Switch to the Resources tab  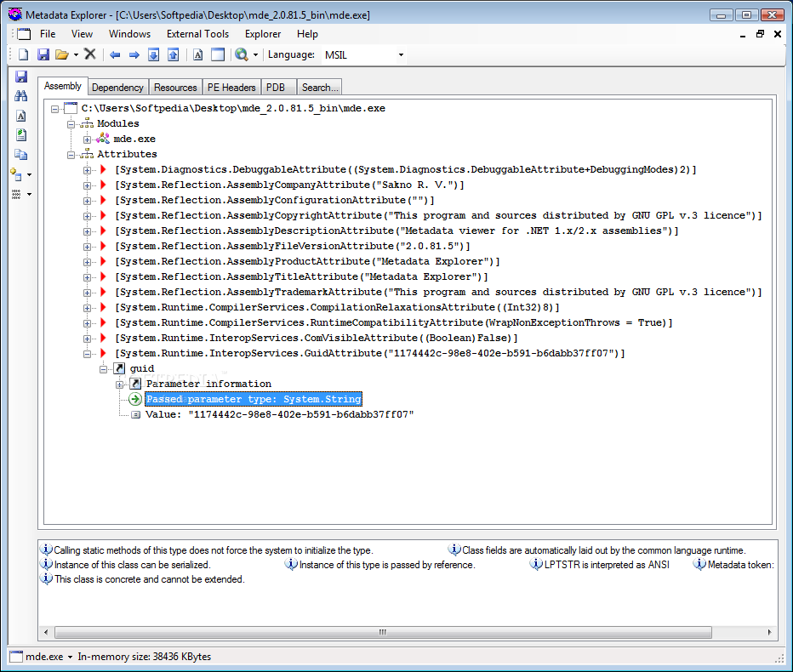tap(175, 88)
